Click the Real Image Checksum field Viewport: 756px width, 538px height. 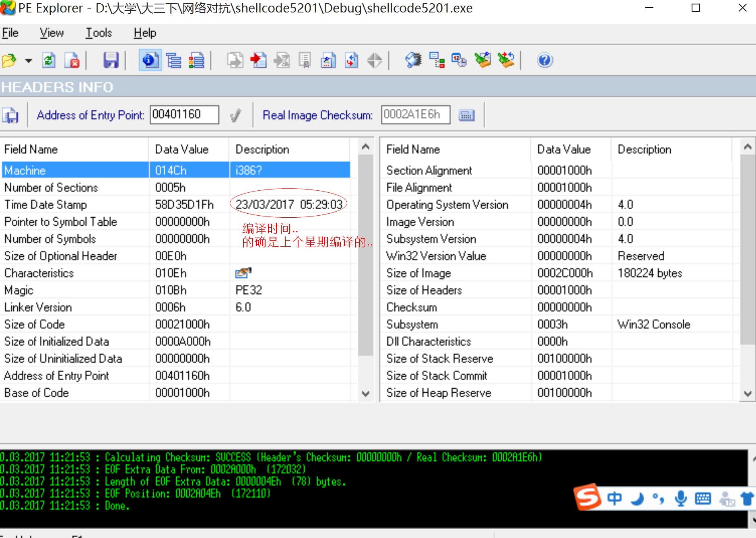(416, 115)
